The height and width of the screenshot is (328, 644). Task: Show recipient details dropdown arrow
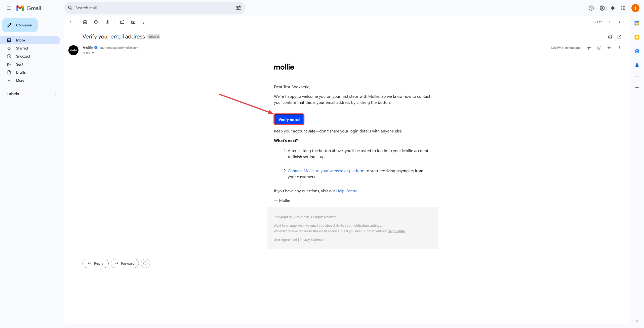coord(93,53)
